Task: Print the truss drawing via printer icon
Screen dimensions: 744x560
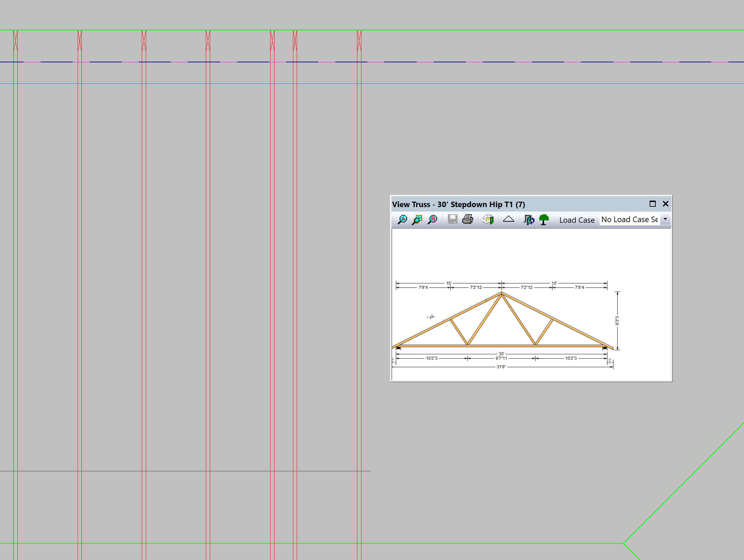Action: pyautogui.click(x=468, y=219)
